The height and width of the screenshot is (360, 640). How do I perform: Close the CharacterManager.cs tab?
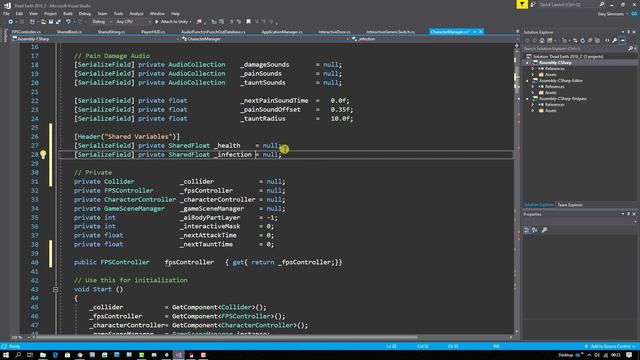pos(481,32)
